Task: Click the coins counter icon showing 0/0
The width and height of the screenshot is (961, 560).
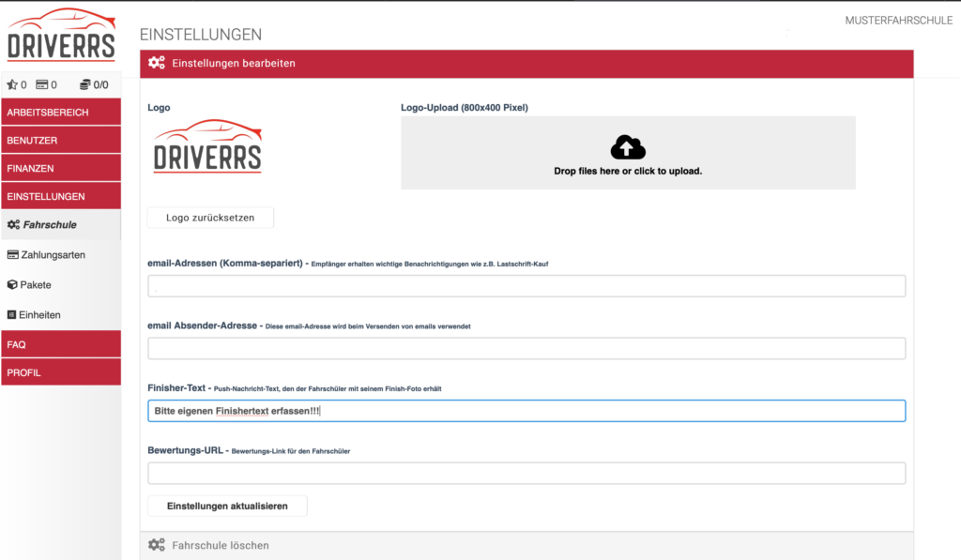Action: tap(84, 84)
